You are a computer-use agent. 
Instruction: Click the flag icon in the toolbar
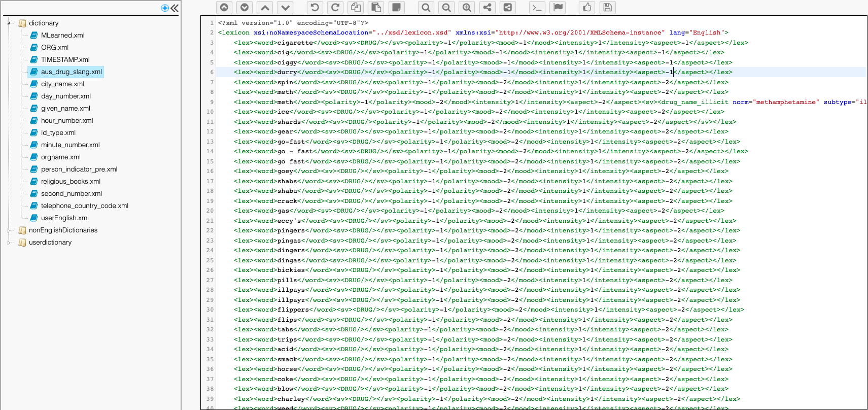[x=558, y=8]
